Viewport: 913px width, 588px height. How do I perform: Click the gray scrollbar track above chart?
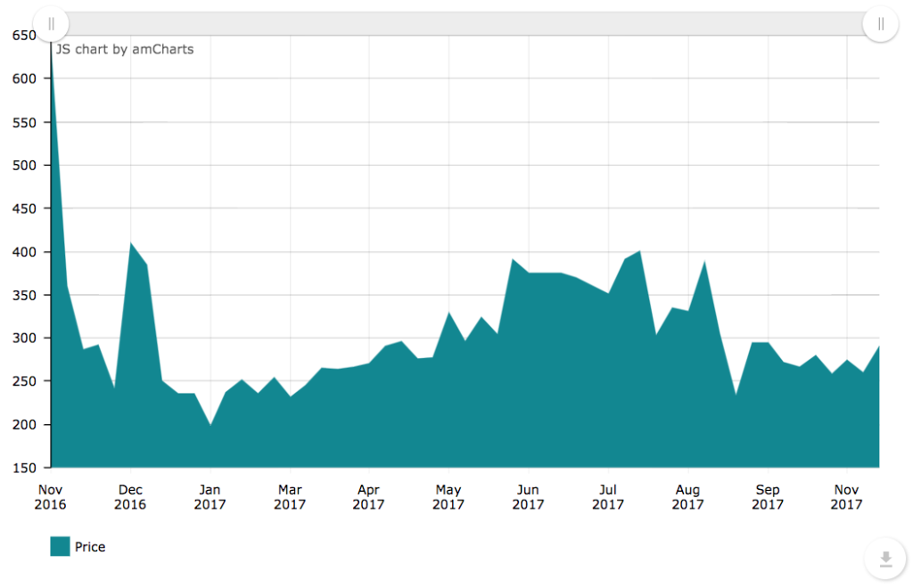coord(464,24)
